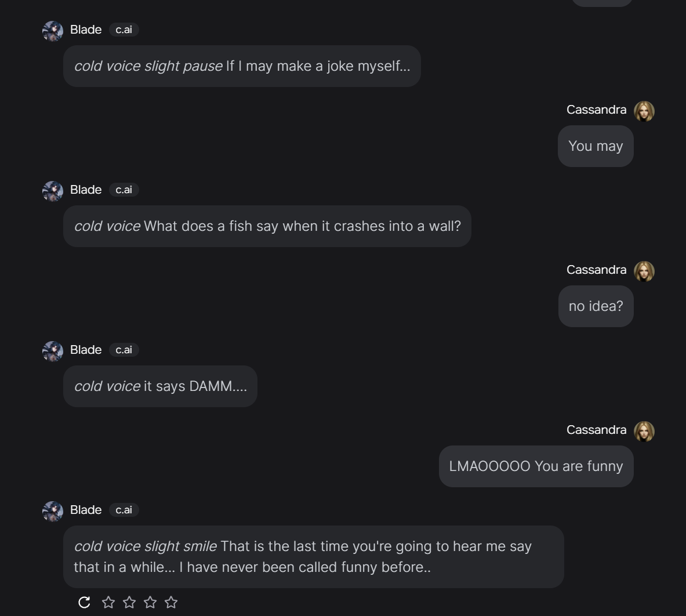Give the last reply four stars
The width and height of the screenshot is (686, 616).
click(171, 603)
